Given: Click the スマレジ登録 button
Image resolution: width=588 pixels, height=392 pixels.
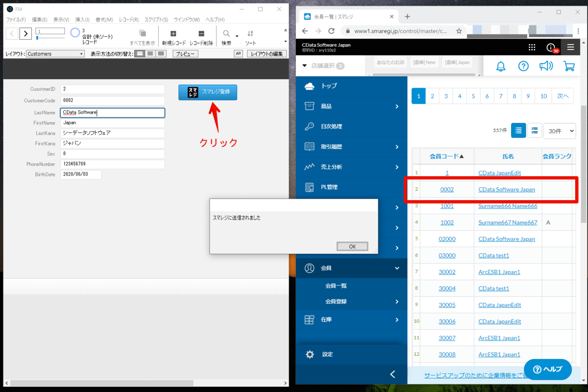Looking at the screenshot, I should point(208,92).
